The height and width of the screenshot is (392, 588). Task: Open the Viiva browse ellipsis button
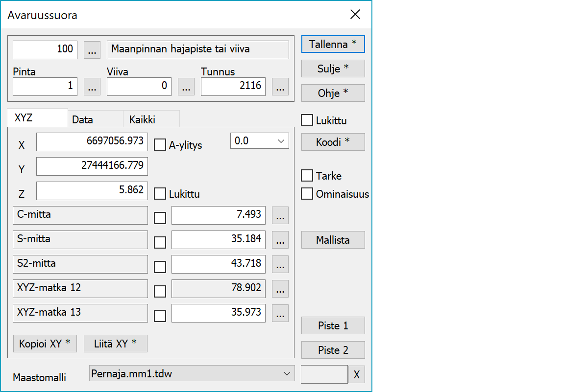pyautogui.click(x=186, y=87)
